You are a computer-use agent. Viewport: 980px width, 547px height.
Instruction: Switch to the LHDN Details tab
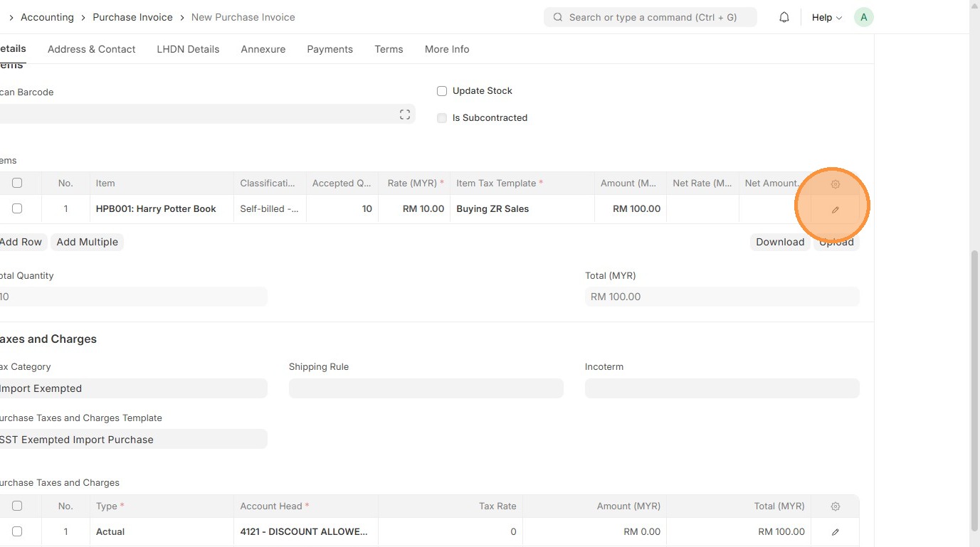click(188, 49)
